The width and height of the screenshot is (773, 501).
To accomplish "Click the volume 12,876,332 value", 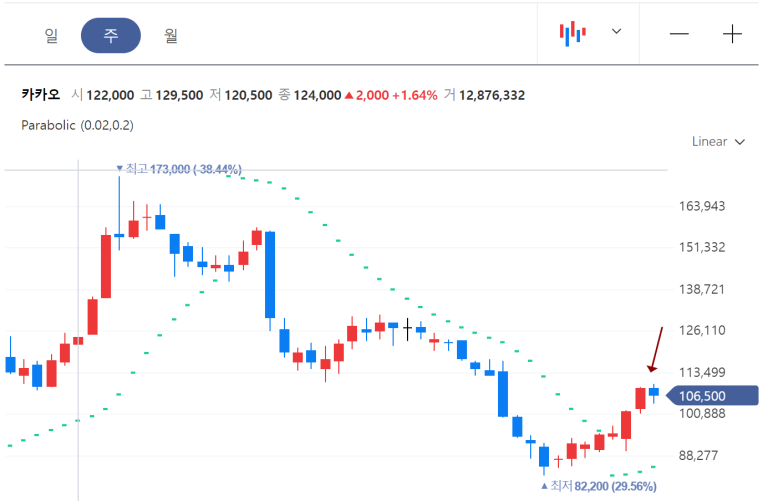I will click(492, 95).
